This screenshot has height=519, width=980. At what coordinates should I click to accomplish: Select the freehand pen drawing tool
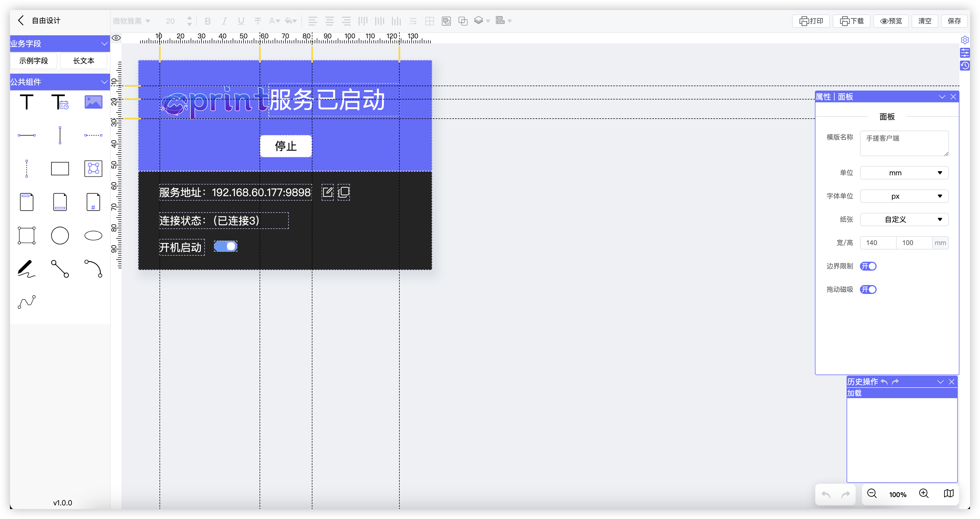tap(27, 268)
